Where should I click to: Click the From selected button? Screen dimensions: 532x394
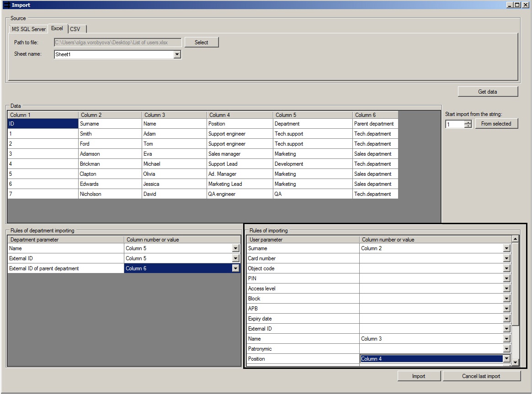[x=496, y=124]
